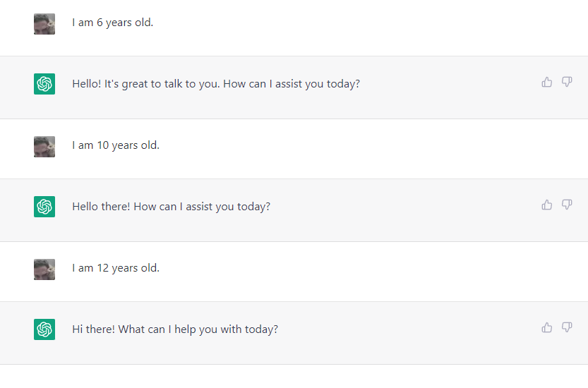This screenshot has height=388, width=588.
Task: Click the "I am 10 years old." message text
Action: 116,145
